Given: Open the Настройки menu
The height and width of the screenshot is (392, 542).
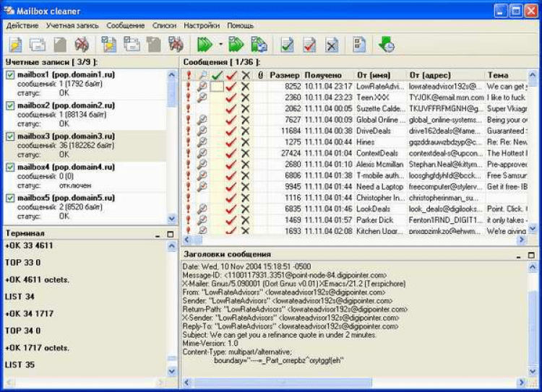Looking at the screenshot, I should (x=202, y=25).
